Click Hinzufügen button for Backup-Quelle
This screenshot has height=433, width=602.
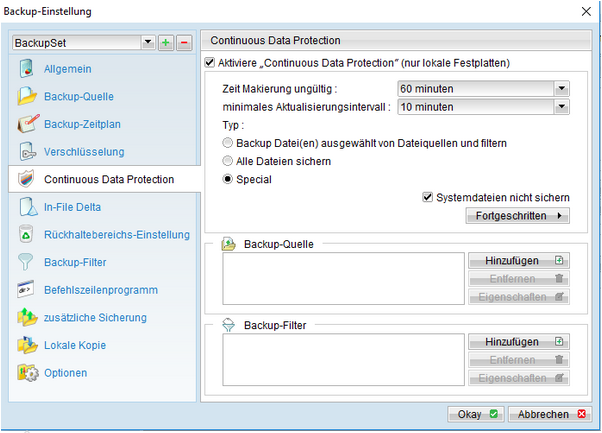(519, 261)
